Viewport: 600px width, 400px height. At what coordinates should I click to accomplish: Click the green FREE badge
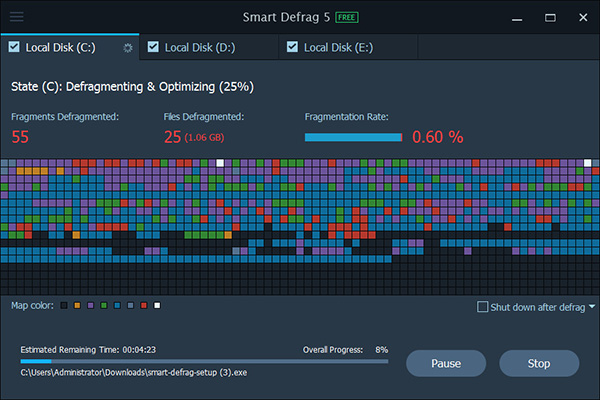345,18
